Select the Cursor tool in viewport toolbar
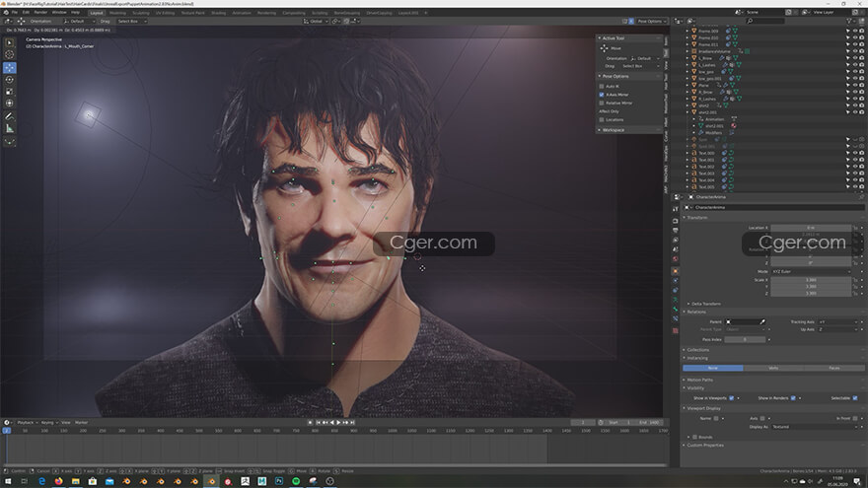Image resolution: width=868 pixels, height=488 pixels. [x=10, y=54]
